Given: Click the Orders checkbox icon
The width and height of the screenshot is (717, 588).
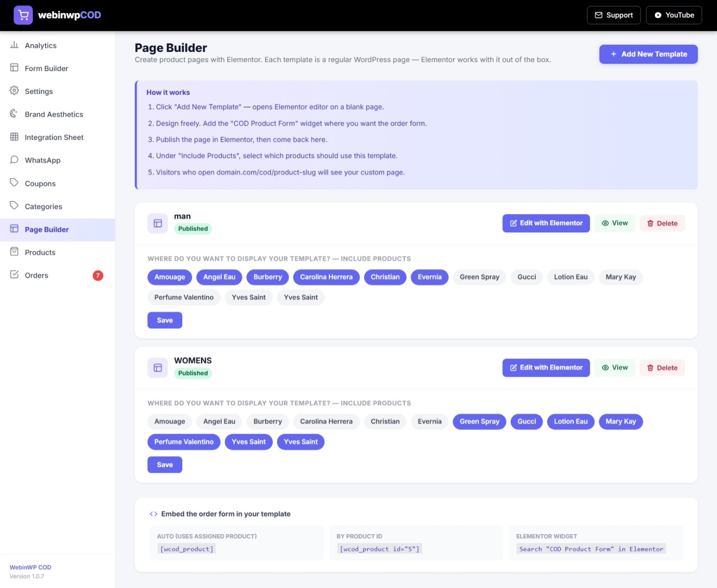Looking at the screenshot, I should pyautogui.click(x=15, y=274).
